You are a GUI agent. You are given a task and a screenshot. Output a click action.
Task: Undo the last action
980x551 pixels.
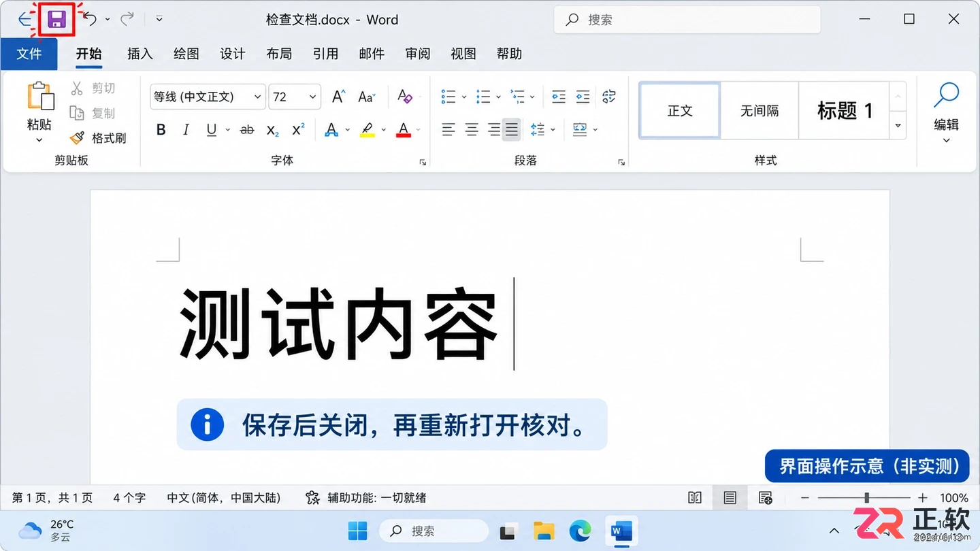click(x=90, y=19)
